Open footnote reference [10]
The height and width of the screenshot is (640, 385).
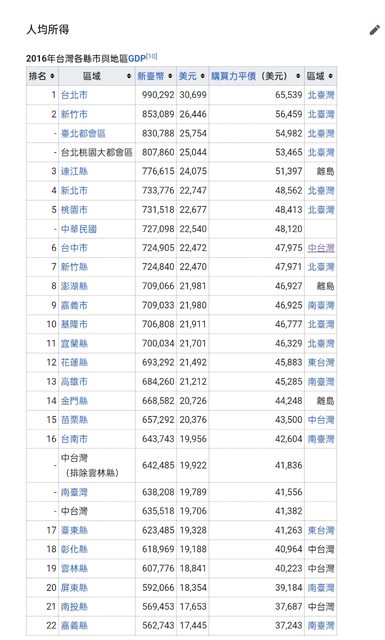(151, 56)
